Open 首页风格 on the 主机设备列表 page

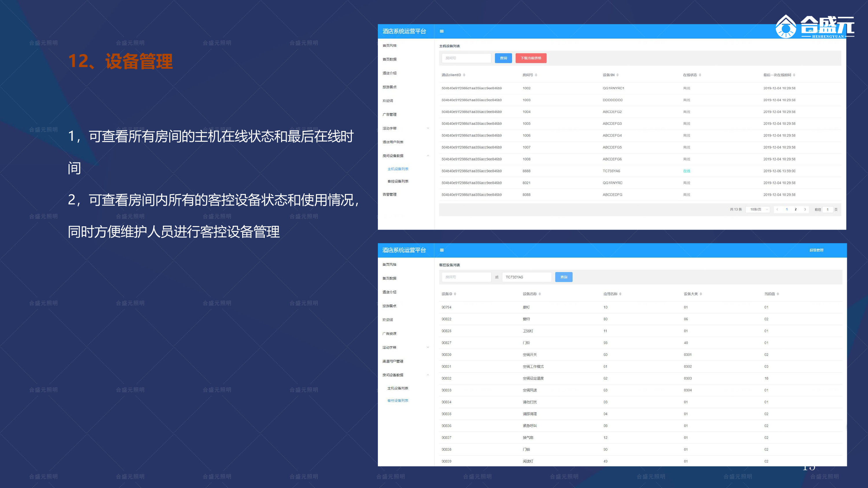click(x=389, y=45)
